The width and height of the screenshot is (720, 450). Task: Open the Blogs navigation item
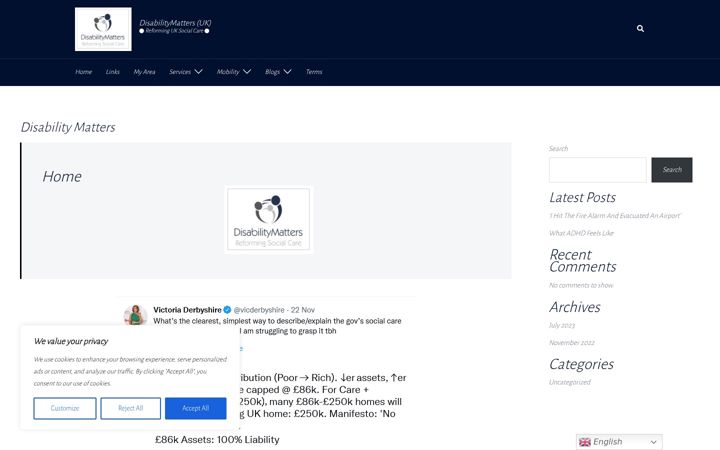pos(272,72)
